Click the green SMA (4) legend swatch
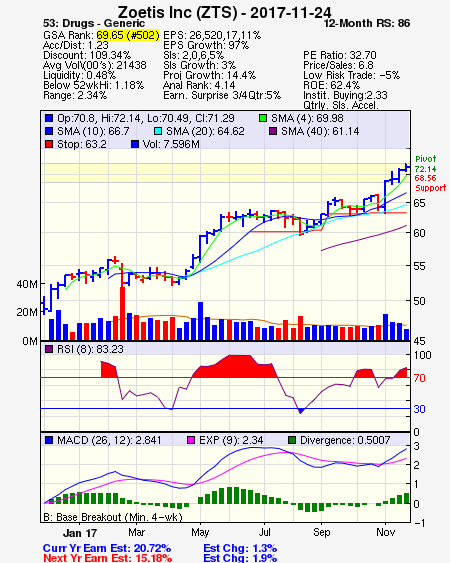This screenshot has width=450, height=563. [x=263, y=118]
